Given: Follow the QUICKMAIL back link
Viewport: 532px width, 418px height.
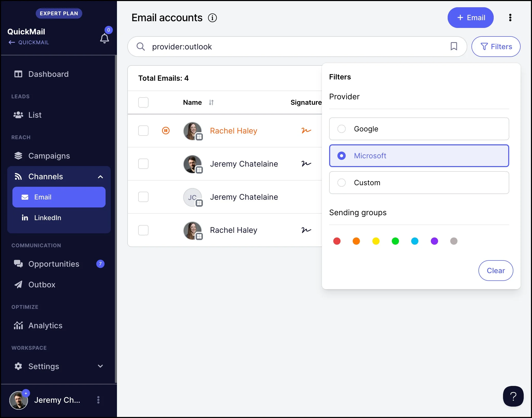Looking at the screenshot, I should click(29, 42).
